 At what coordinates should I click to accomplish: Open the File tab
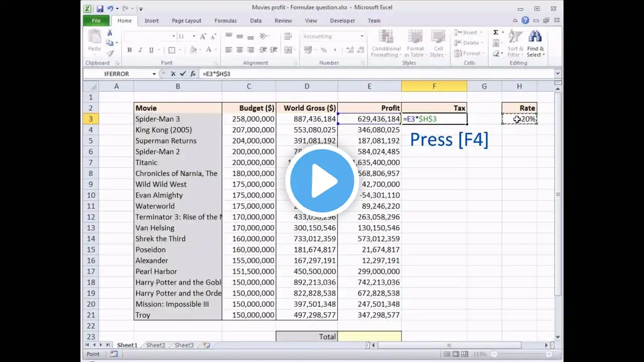point(96,21)
